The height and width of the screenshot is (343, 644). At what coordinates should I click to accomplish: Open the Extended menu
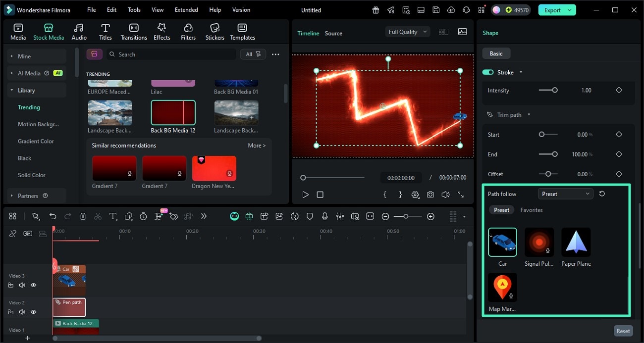[186, 10]
